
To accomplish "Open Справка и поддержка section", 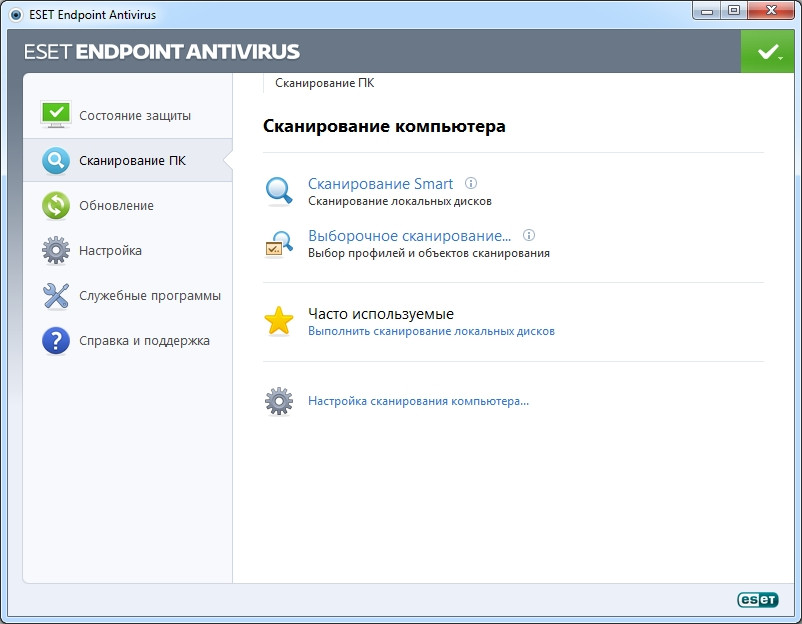I will pyautogui.click(x=128, y=341).
